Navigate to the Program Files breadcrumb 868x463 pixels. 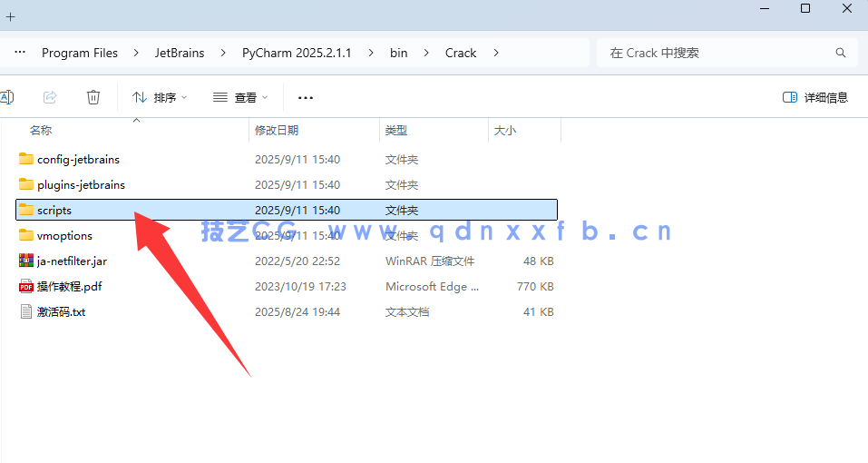click(80, 53)
